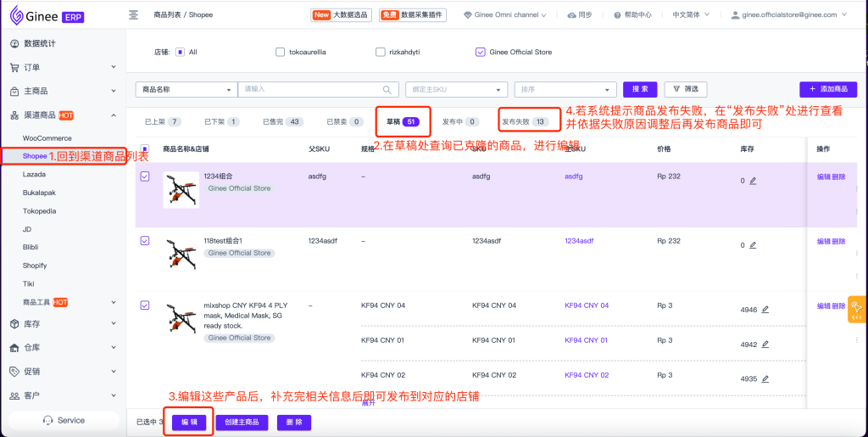Open Tokopedia in the sidebar channel list
The image size is (868, 437).
[39, 211]
